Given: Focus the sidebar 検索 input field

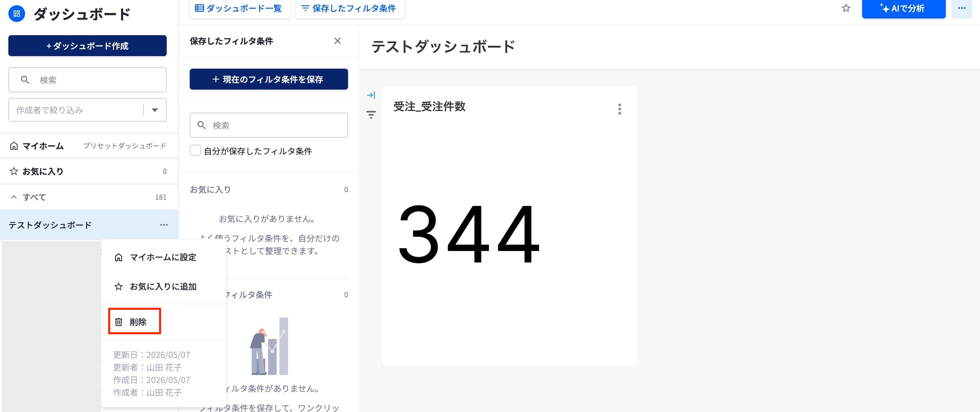Looking at the screenshot, I should point(88,80).
